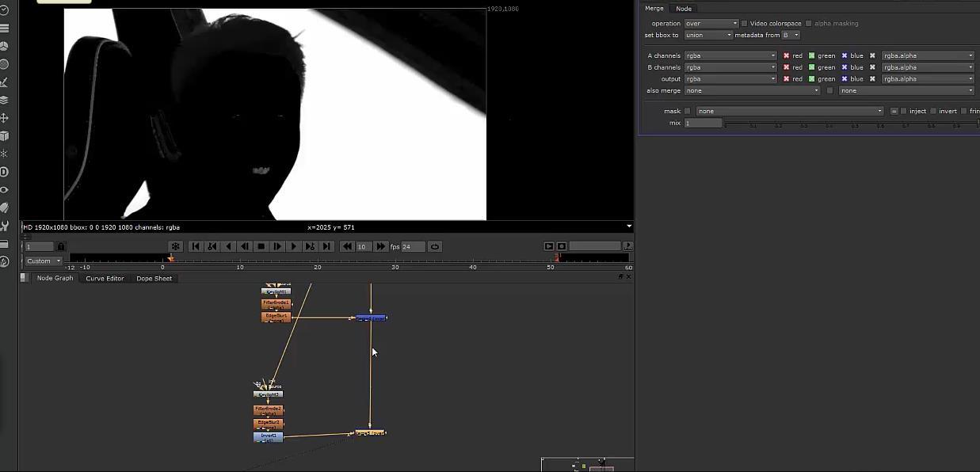Select the Node Graph tab
Image resolution: width=980 pixels, height=472 pixels.
coord(55,278)
